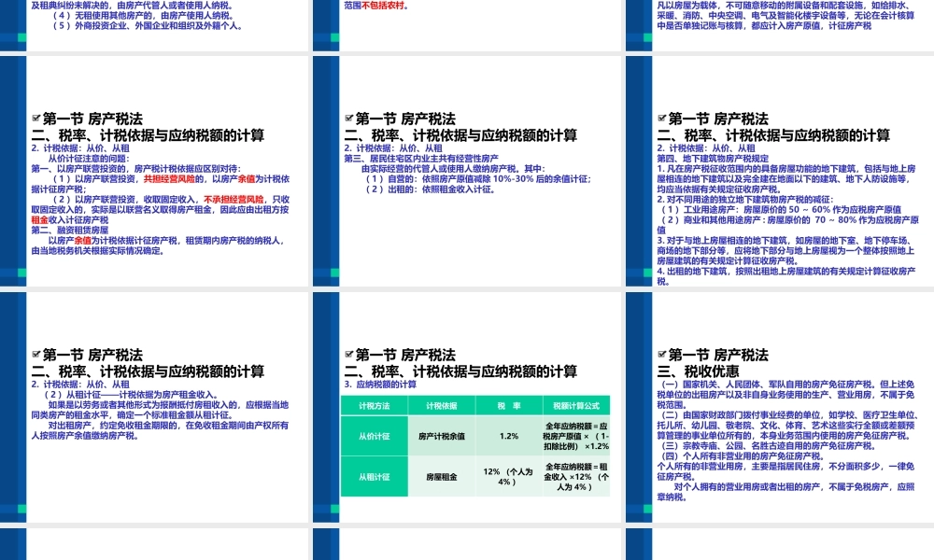Screen dimensions: 934x560
Task: Click the 从租计征 cell in the tax table
Action: click(x=374, y=476)
